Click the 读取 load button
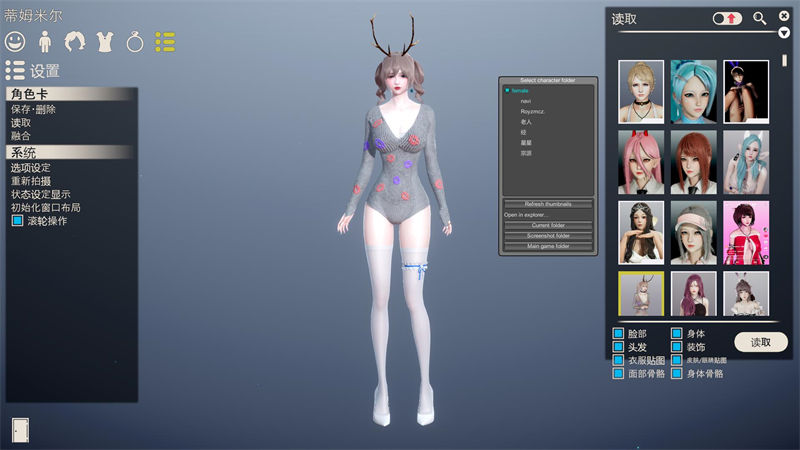800x450 pixels. point(760,342)
